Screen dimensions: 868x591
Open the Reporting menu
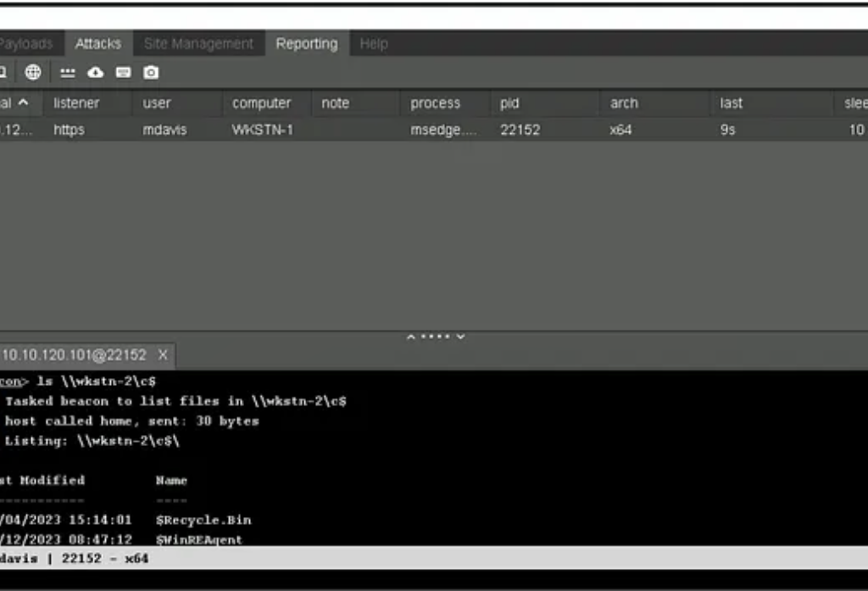tap(306, 44)
